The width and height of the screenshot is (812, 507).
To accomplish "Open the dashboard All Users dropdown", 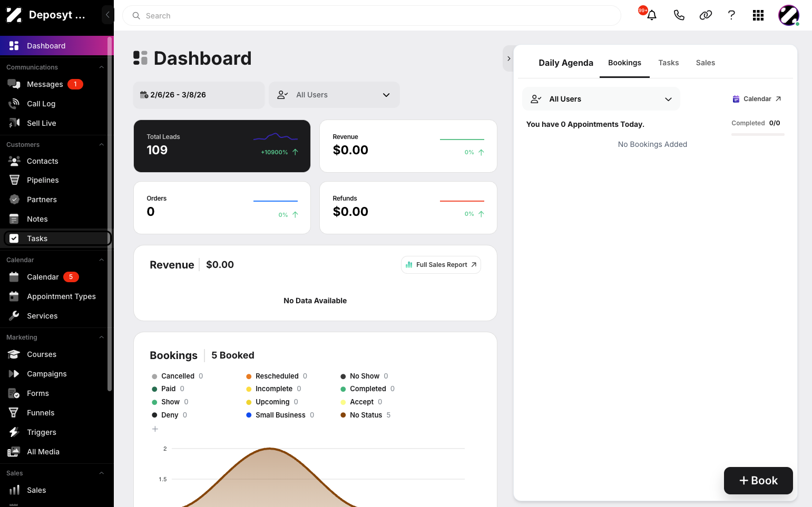I will 334,95.
